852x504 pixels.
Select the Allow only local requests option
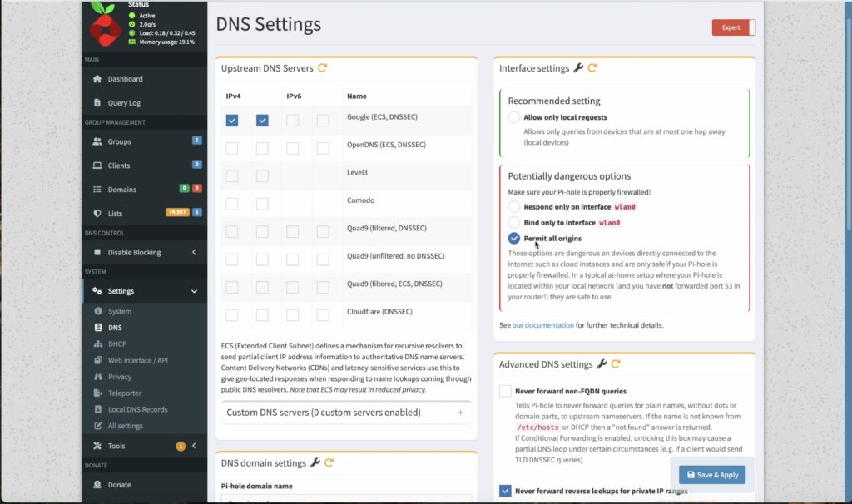(x=514, y=116)
